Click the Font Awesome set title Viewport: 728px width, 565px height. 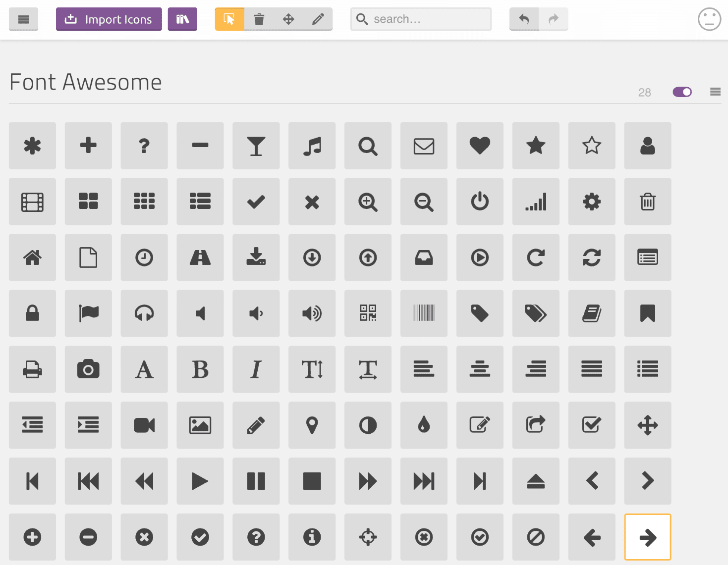[85, 82]
